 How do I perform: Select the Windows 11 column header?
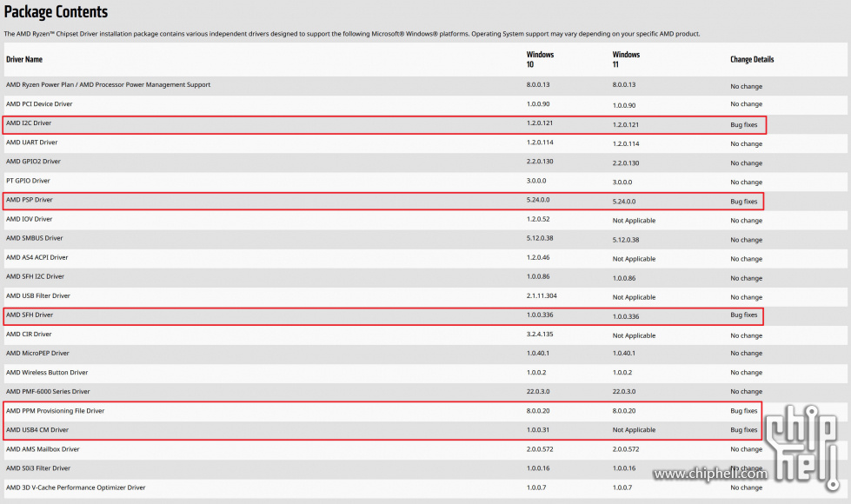(626, 59)
